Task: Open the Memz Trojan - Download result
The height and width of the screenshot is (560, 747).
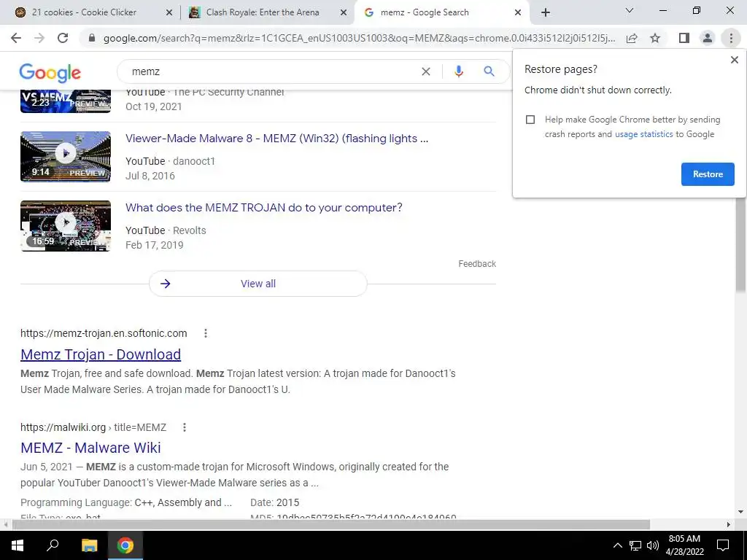Action: tap(101, 354)
